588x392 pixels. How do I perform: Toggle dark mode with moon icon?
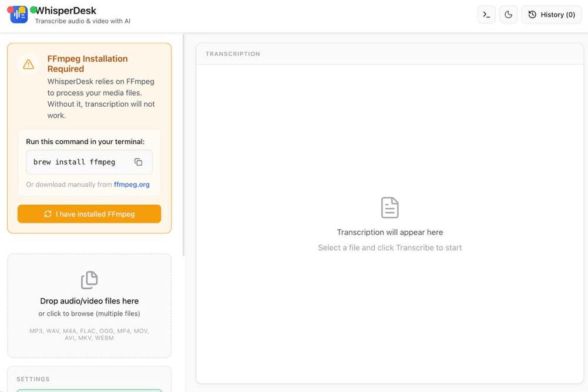509,15
